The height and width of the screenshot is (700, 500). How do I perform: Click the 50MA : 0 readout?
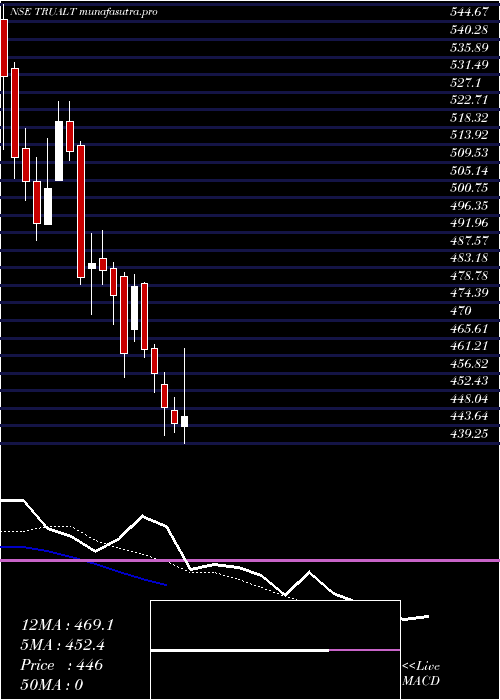(52, 685)
